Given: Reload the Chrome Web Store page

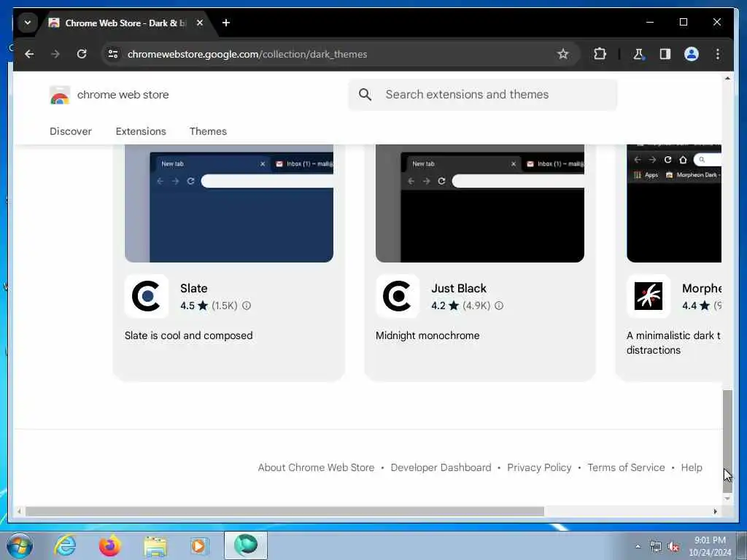Looking at the screenshot, I should [x=82, y=54].
